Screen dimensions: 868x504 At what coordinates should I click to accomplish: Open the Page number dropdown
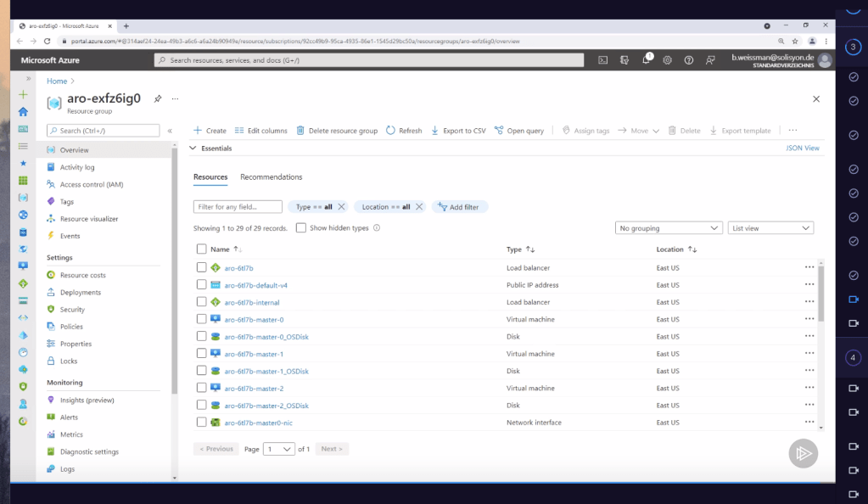(279, 449)
